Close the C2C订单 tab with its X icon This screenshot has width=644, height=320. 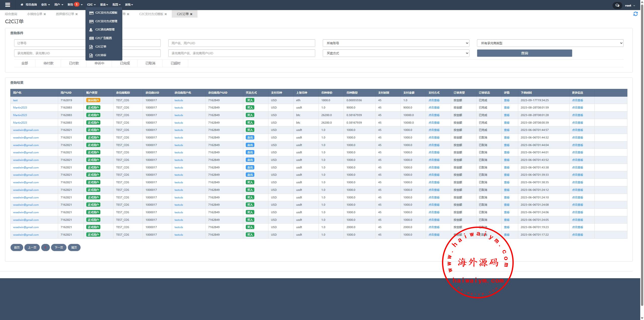click(191, 14)
